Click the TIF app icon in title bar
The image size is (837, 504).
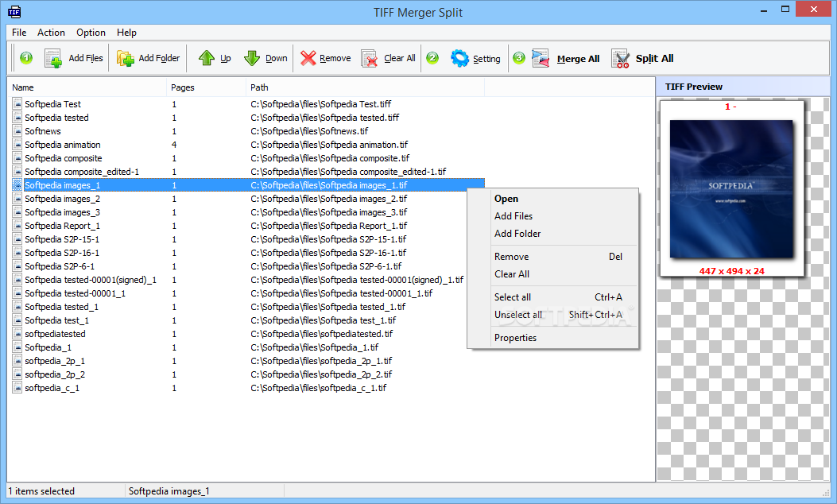click(x=14, y=11)
